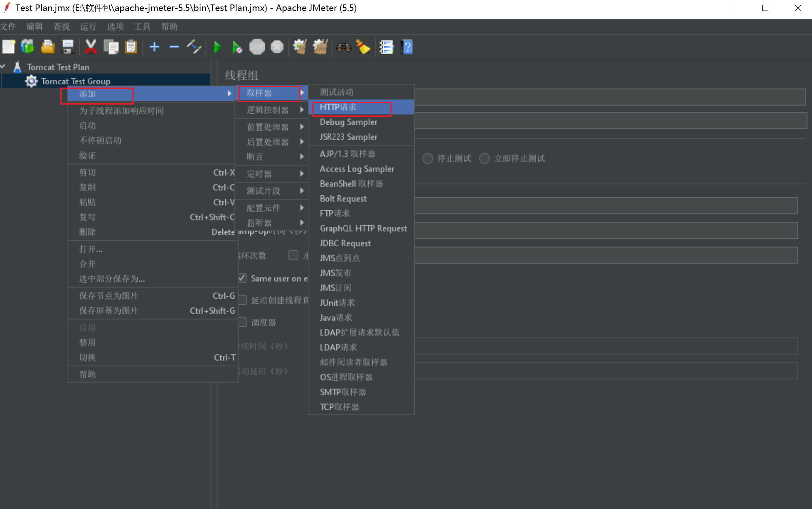Viewport: 812px width, 509px height.
Task: Choose 删除 in context menu
Action: coord(152,232)
